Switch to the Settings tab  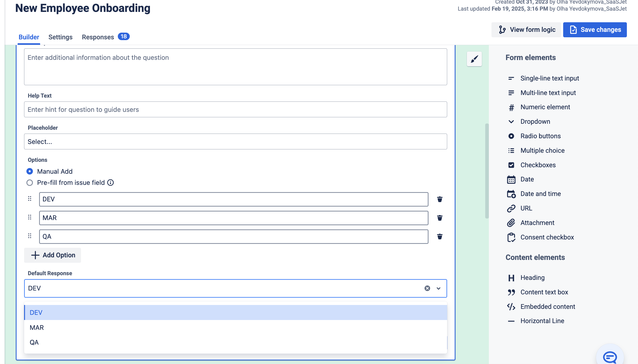tap(60, 37)
